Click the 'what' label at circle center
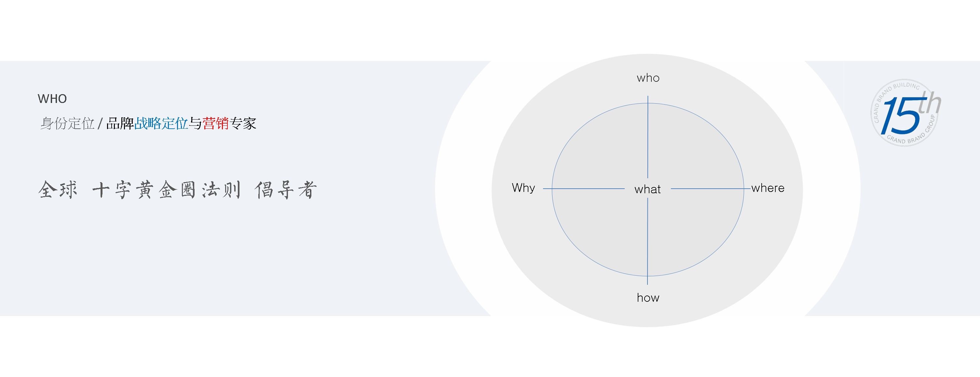 tap(647, 189)
